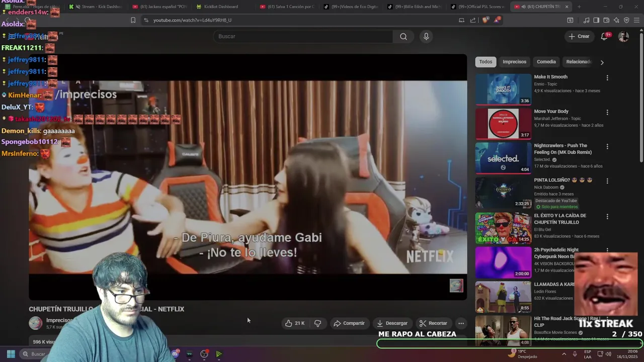
Task: Click install app icon in address bar
Action: [x=461, y=20]
